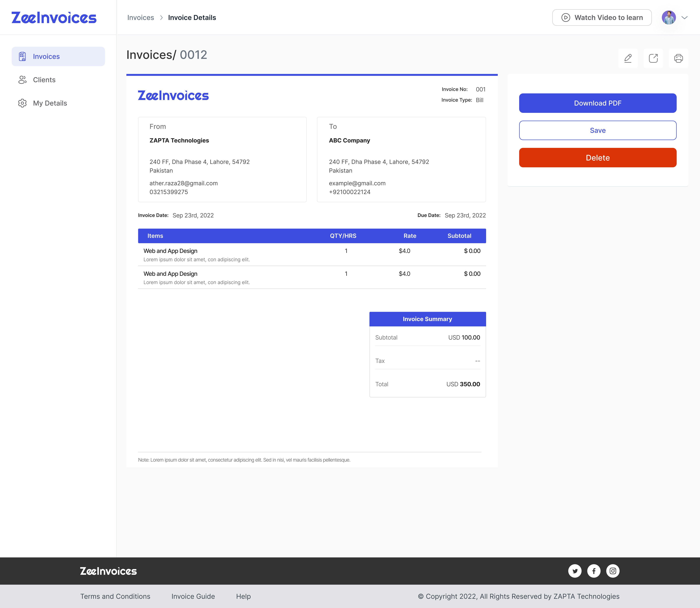Screen dimensions: 700x608
Task: Click the edit pencil icon
Action: (x=628, y=58)
